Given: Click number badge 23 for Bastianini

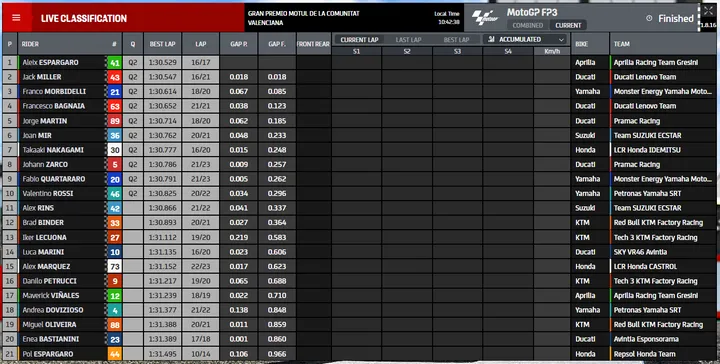Looking at the screenshot, I should point(114,339).
